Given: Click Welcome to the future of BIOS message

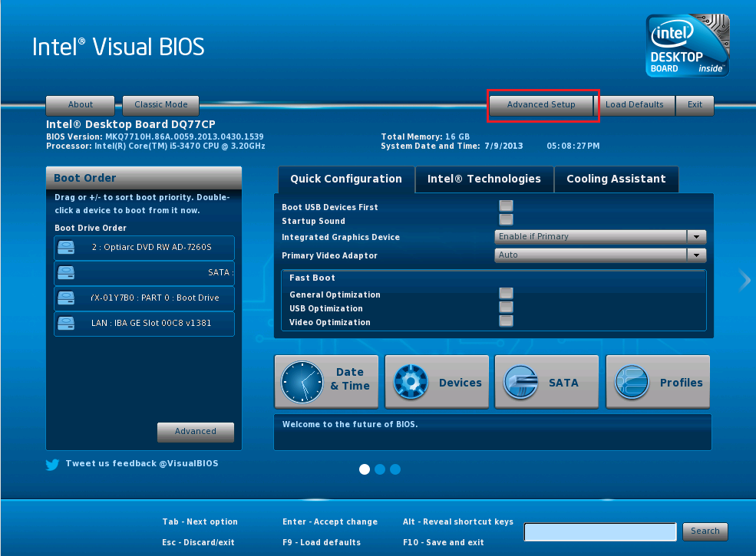Looking at the screenshot, I should coord(350,424).
